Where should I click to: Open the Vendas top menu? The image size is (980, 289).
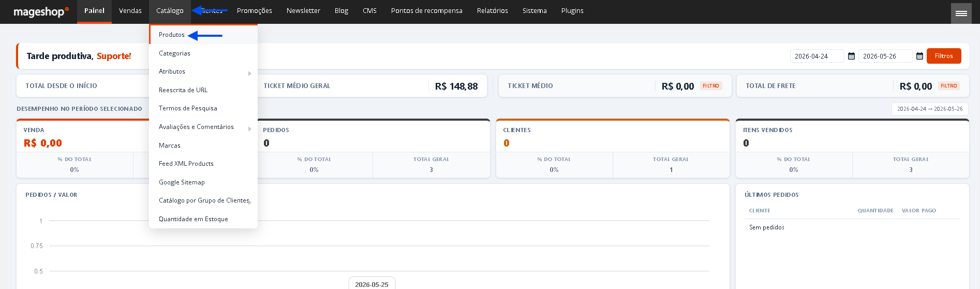click(130, 11)
